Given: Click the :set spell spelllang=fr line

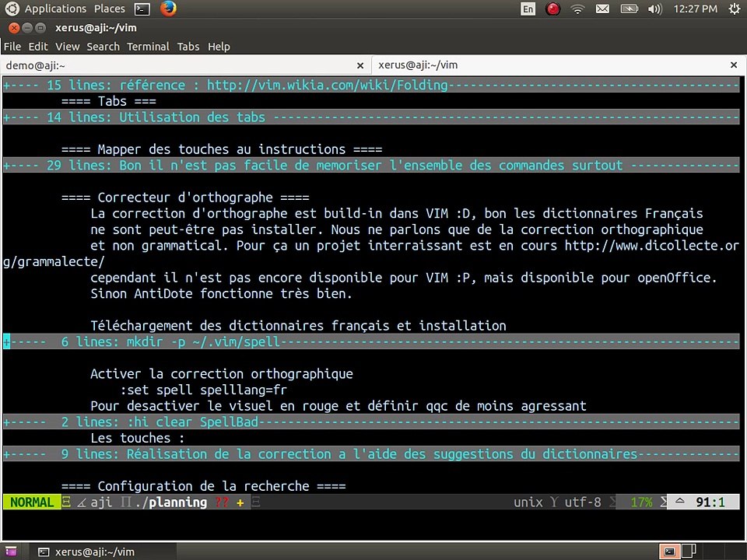Looking at the screenshot, I should click(203, 390).
